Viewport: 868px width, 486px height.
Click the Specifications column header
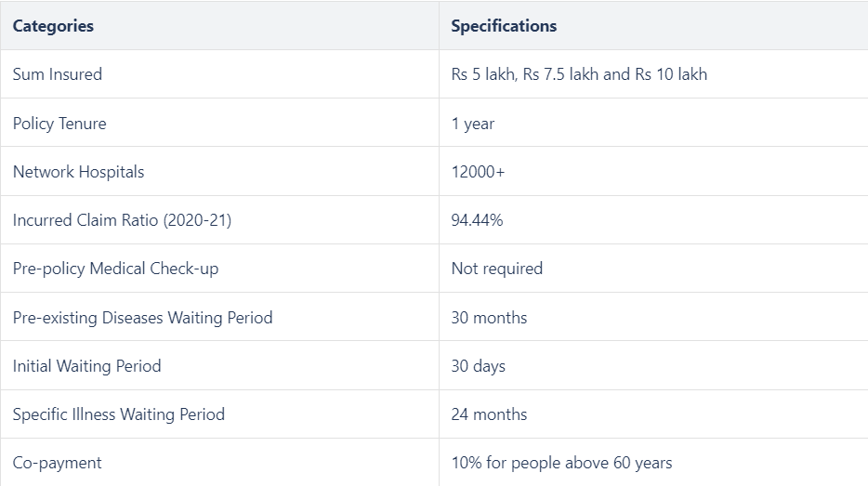pos(504,26)
